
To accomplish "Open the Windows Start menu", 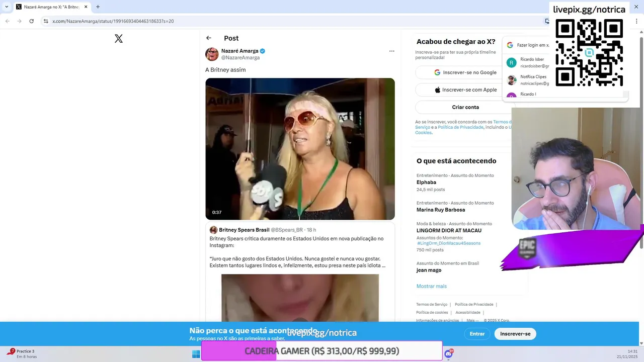I will [196, 354].
